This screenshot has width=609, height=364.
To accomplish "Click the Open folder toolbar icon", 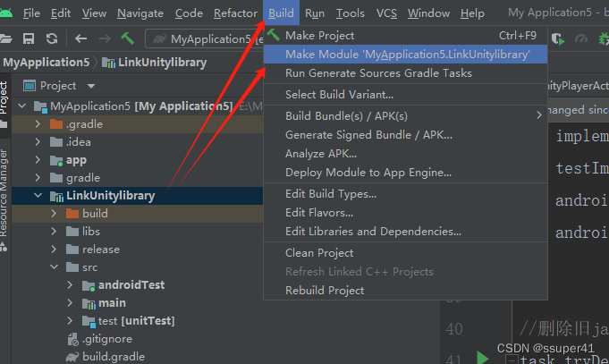I will [x=5, y=38].
